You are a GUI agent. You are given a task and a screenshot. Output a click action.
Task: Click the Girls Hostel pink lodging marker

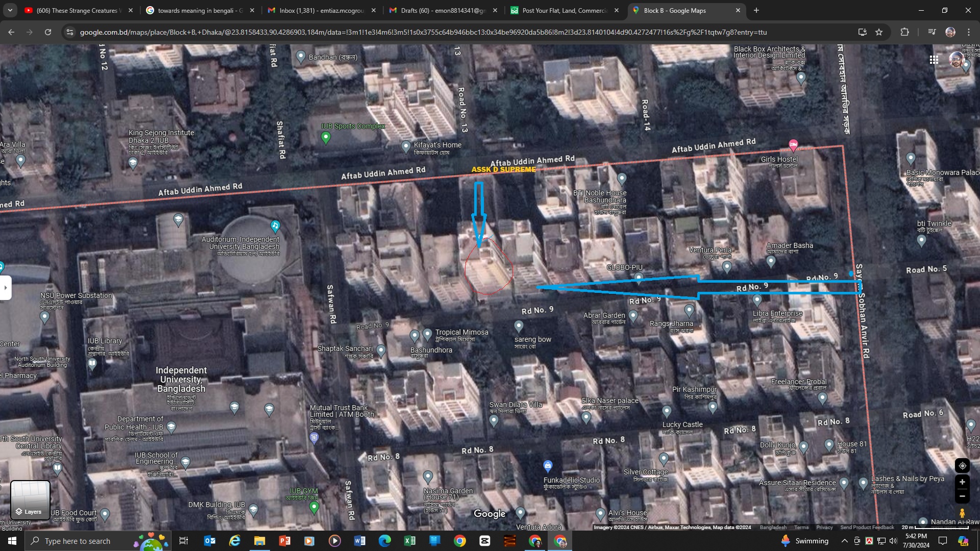793,145
